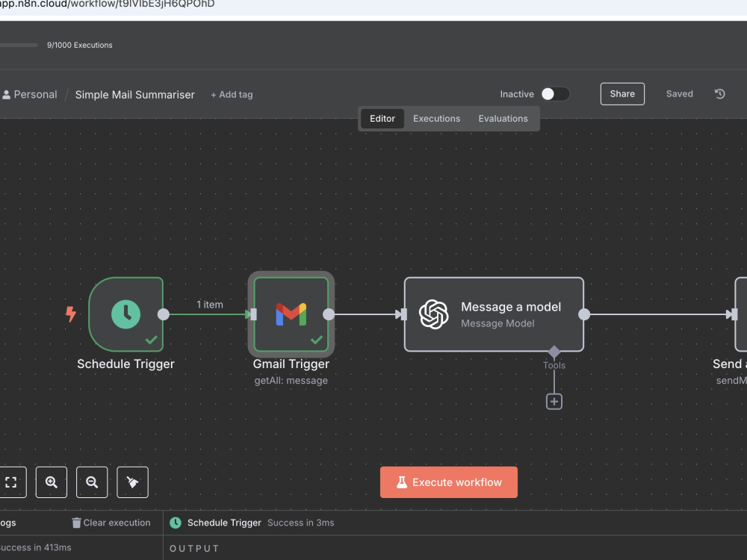Click the Gmail Trigger output connector dot
The image size is (747, 560).
pyautogui.click(x=329, y=314)
